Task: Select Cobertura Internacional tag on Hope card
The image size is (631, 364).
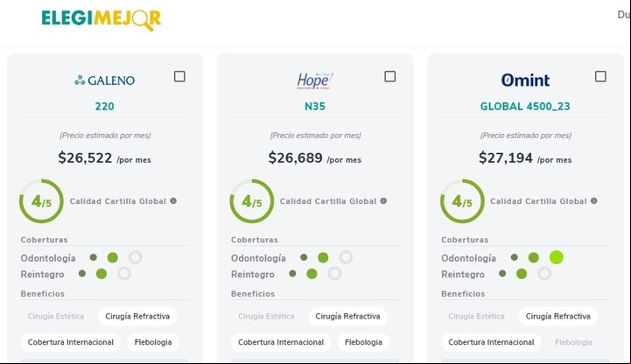Action: click(x=281, y=342)
